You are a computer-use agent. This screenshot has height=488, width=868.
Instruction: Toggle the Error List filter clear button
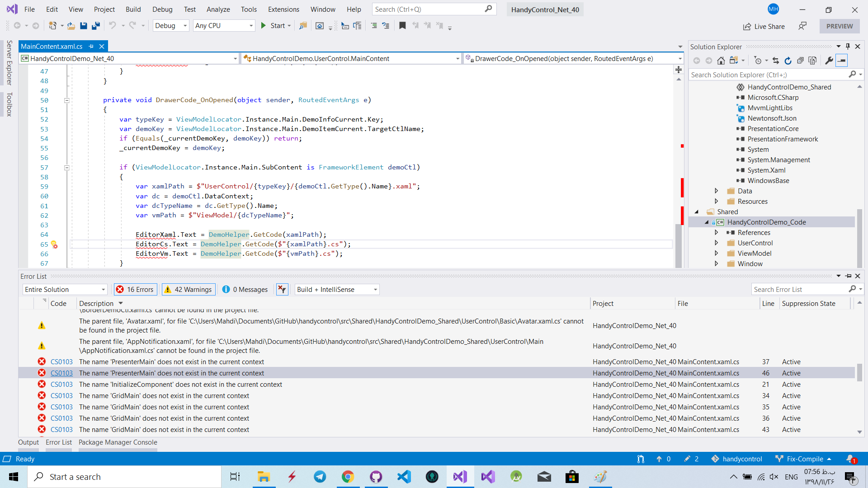click(x=282, y=290)
